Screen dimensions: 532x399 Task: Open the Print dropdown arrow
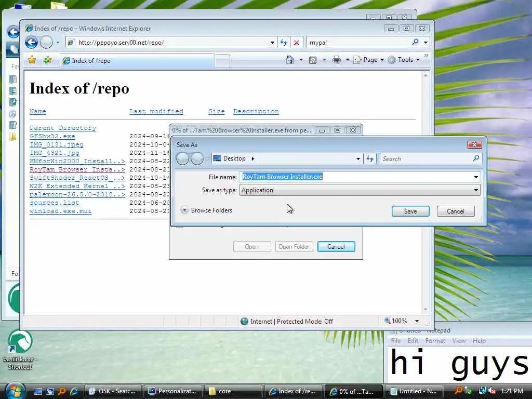click(348, 60)
